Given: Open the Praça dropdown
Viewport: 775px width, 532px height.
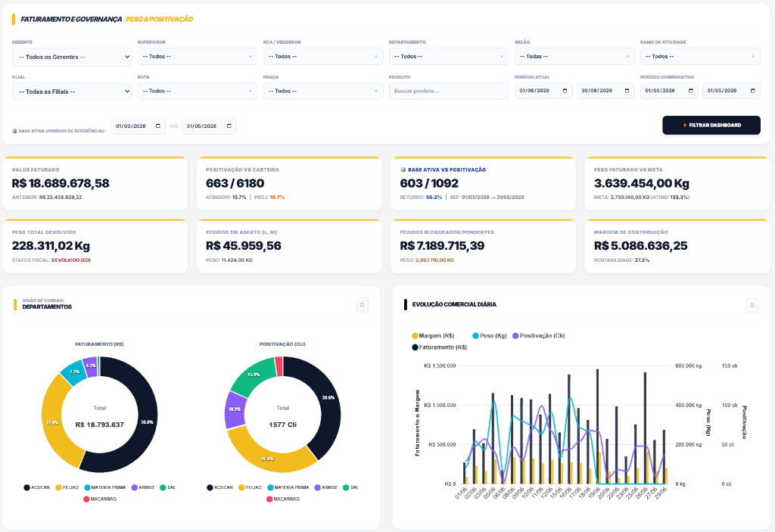Looking at the screenshot, I should 323,91.
